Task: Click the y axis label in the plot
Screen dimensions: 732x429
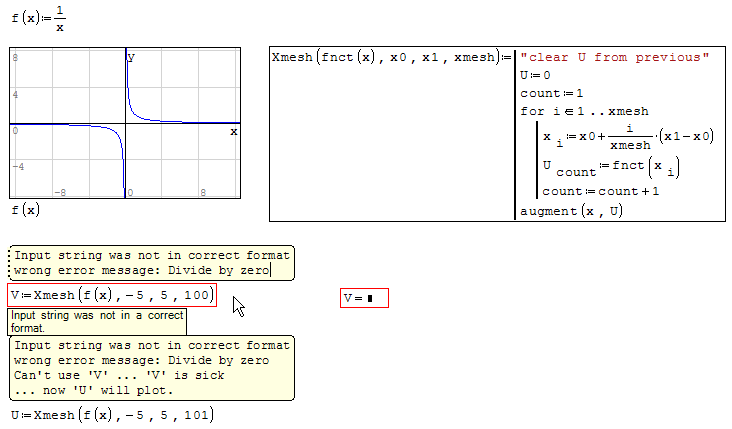Action: (131, 59)
